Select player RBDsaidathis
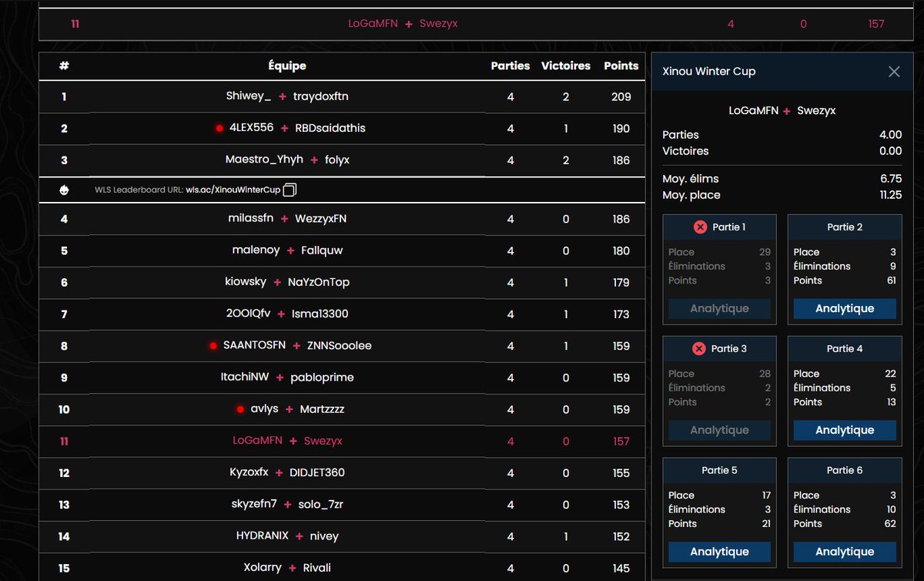Image resolution: width=924 pixels, height=581 pixels. pos(330,128)
